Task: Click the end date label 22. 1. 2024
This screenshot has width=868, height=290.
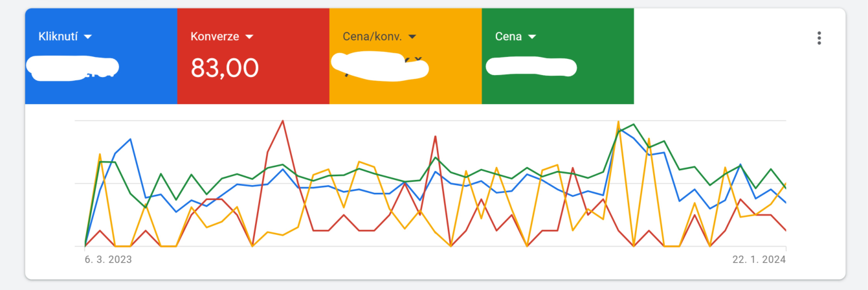Action: (x=759, y=259)
